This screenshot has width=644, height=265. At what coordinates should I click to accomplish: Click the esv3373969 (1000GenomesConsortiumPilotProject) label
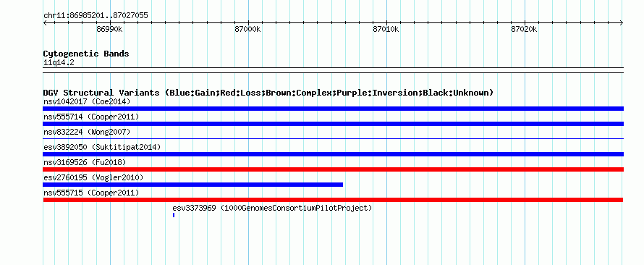click(272, 208)
